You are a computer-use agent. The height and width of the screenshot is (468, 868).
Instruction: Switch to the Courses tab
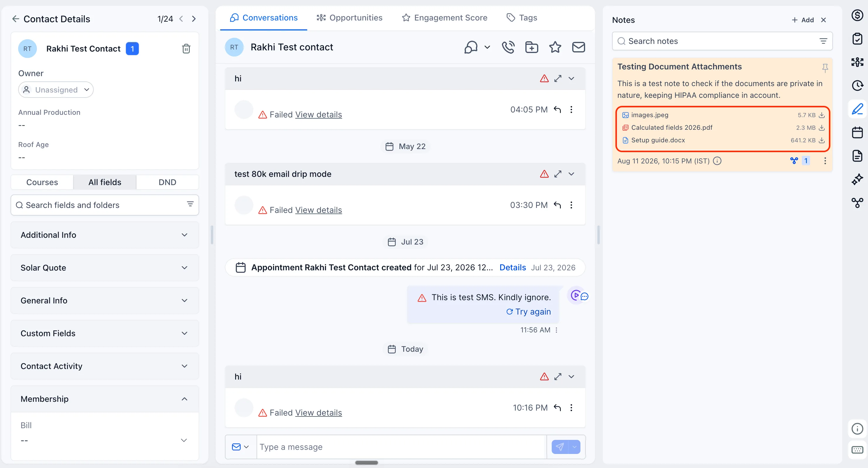tap(42, 182)
